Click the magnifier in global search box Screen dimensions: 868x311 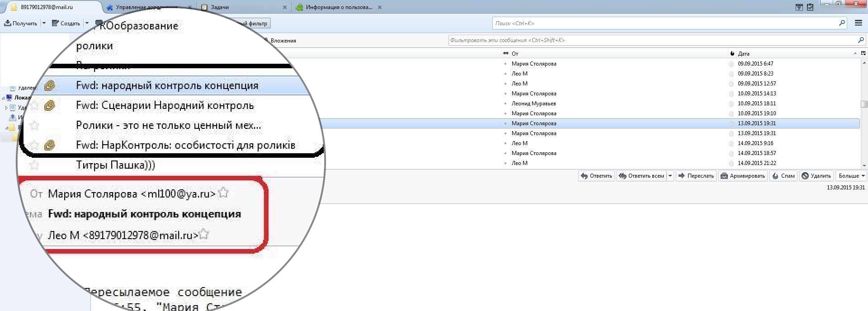[x=842, y=23]
